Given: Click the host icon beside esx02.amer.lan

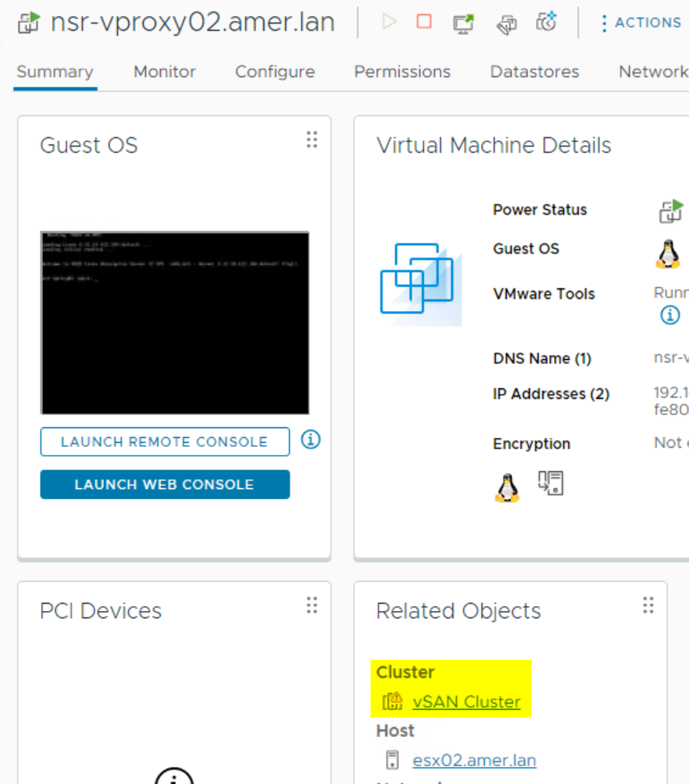Looking at the screenshot, I should (392, 760).
